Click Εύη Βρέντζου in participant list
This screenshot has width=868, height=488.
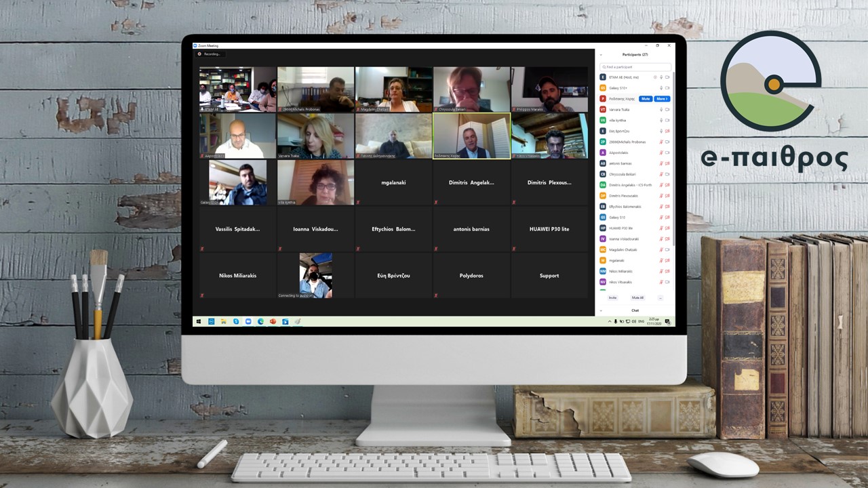[x=618, y=131]
